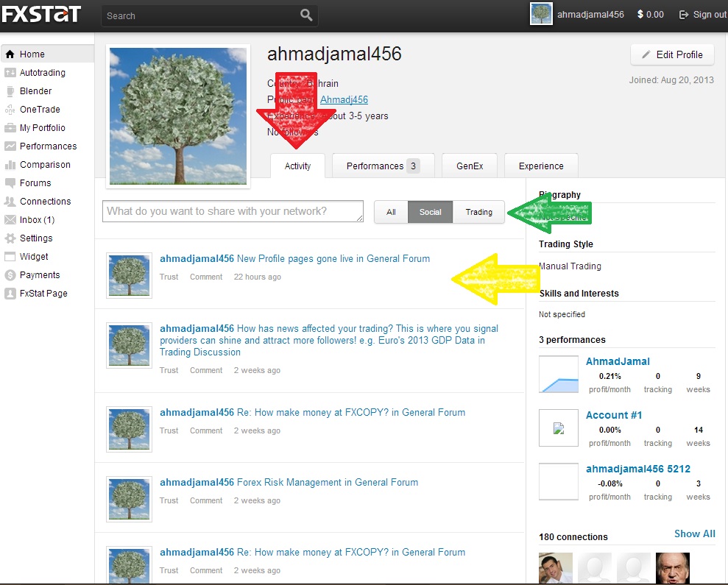Click the search magnifier icon
Screen dimensions: 728x585
coord(306,15)
